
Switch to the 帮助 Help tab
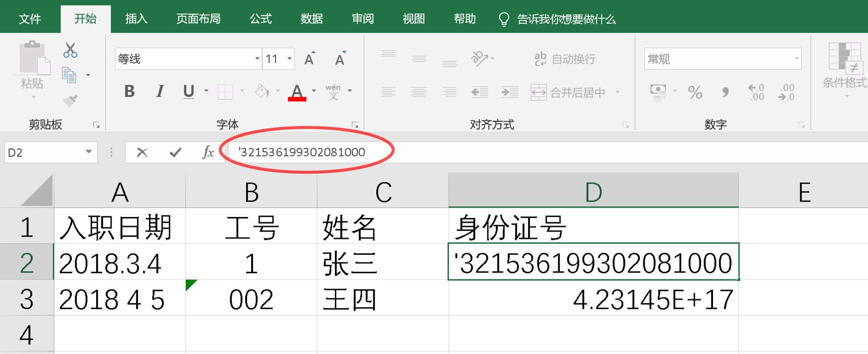[465, 19]
